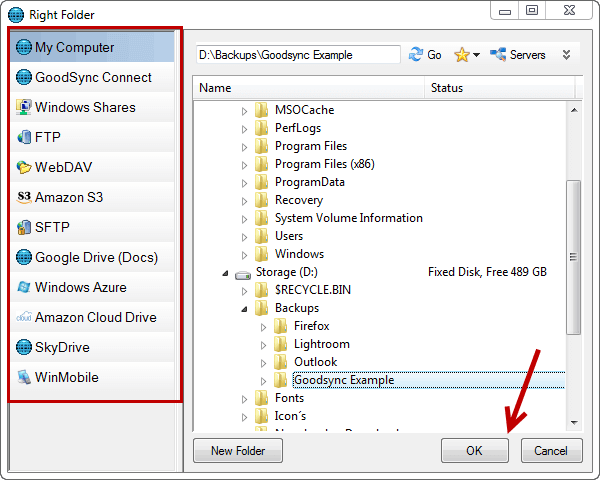The width and height of the screenshot is (600, 480).
Task: Open Amazon Cloud Drive
Action: click(x=92, y=317)
